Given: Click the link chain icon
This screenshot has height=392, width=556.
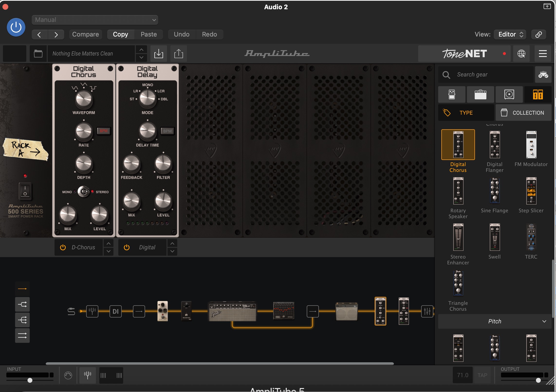Looking at the screenshot, I should click(x=539, y=34).
